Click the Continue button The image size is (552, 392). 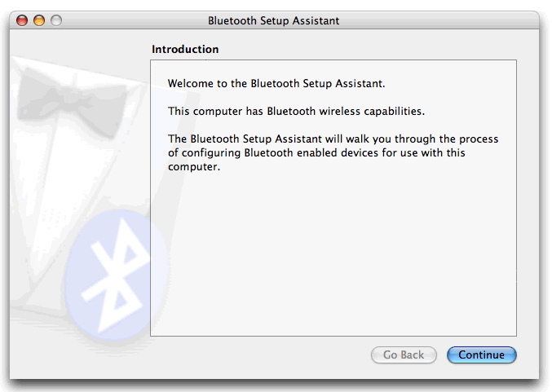[481, 355]
